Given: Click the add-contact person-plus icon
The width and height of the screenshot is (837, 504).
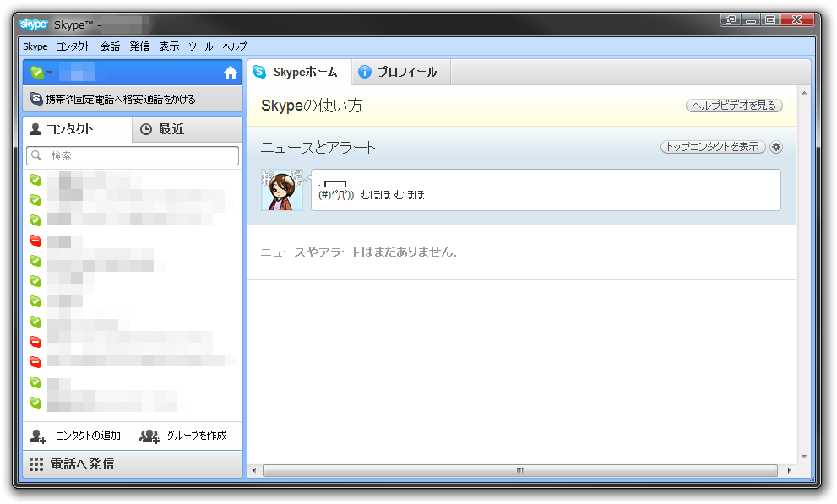Looking at the screenshot, I should [37, 436].
